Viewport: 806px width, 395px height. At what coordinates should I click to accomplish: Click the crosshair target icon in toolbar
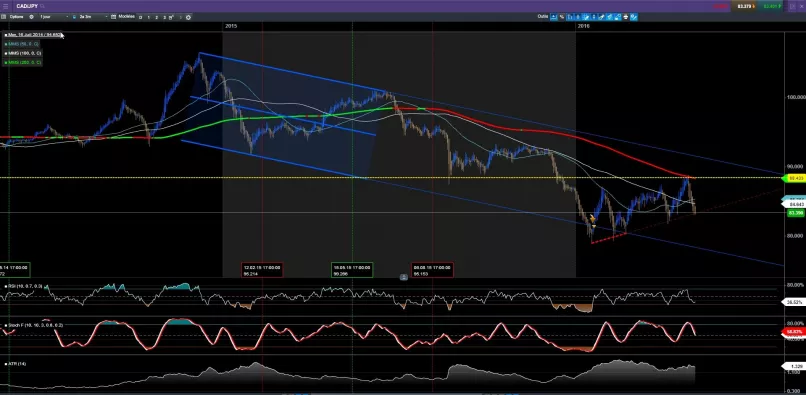pos(188,17)
